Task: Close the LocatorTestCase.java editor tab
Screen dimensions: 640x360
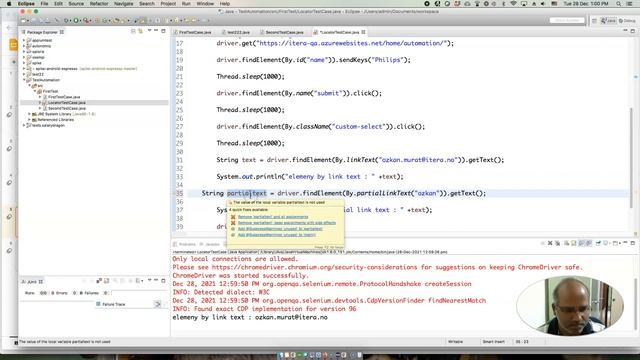Action: pyautogui.click(x=363, y=32)
